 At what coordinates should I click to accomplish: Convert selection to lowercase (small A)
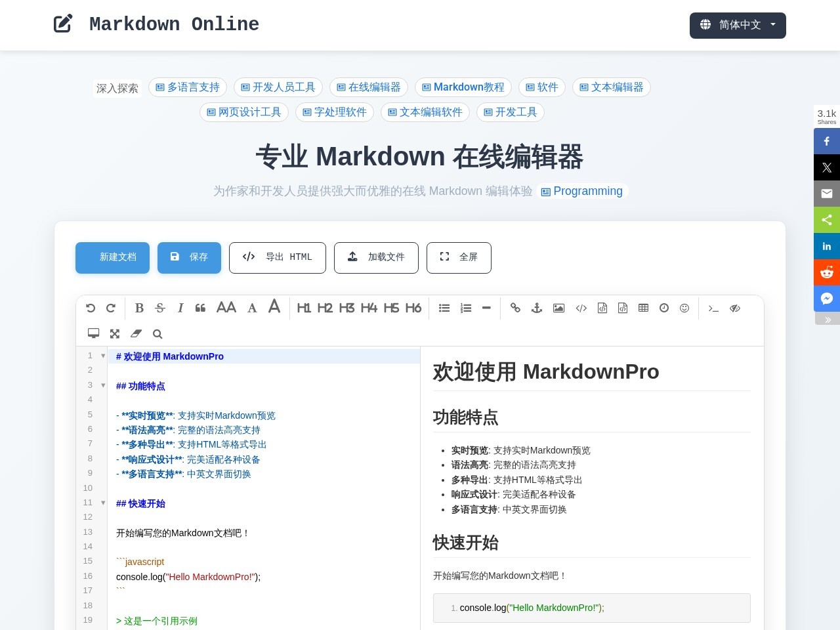(x=252, y=308)
